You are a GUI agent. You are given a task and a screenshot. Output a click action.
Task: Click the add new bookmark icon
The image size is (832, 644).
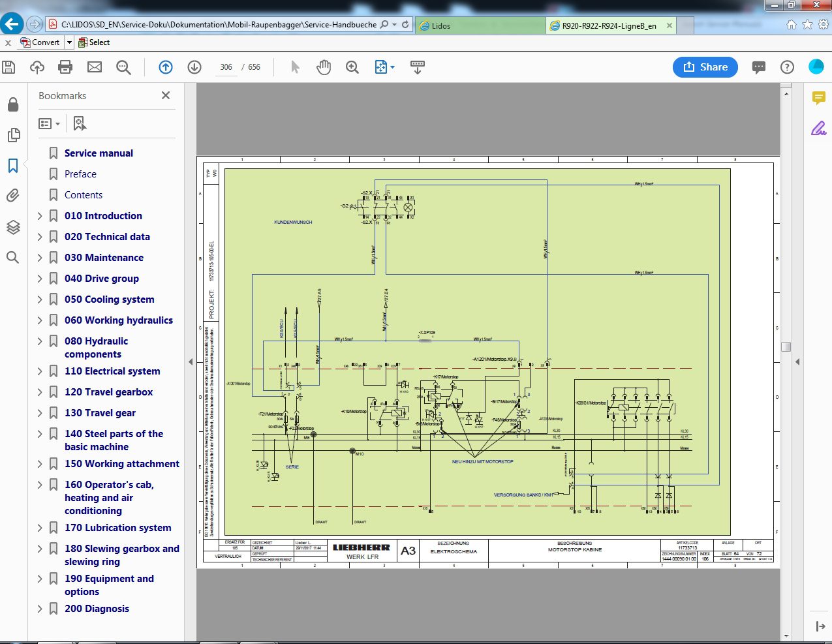click(80, 123)
